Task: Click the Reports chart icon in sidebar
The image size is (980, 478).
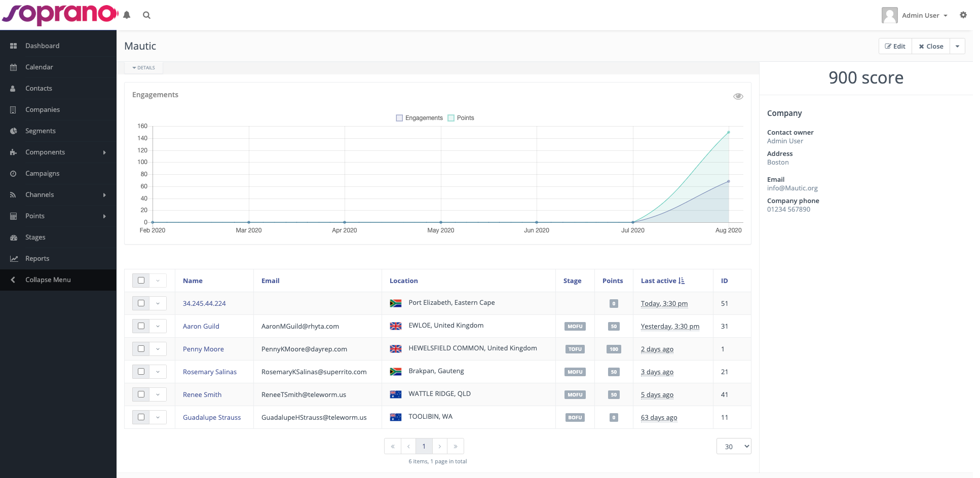Action: (x=14, y=258)
